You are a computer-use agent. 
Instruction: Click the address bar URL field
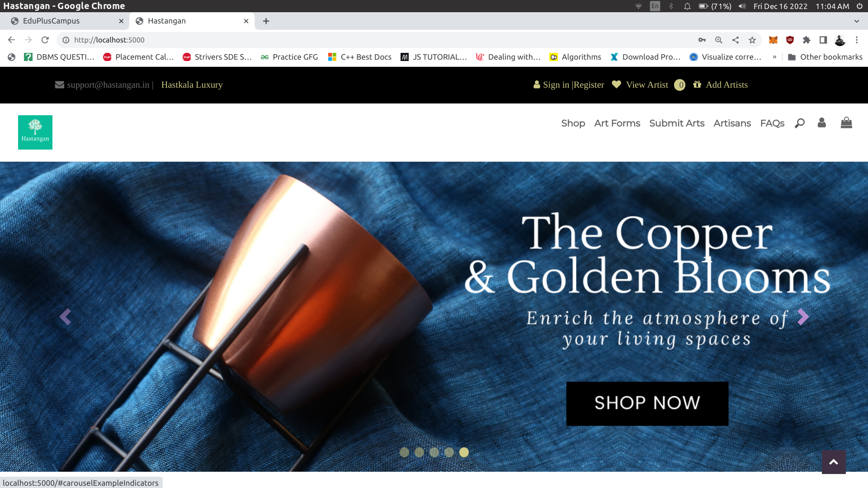click(375, 40)
